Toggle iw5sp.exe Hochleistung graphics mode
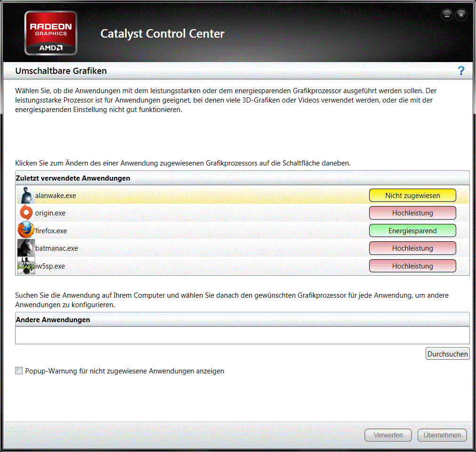 [x=412, y=266]
